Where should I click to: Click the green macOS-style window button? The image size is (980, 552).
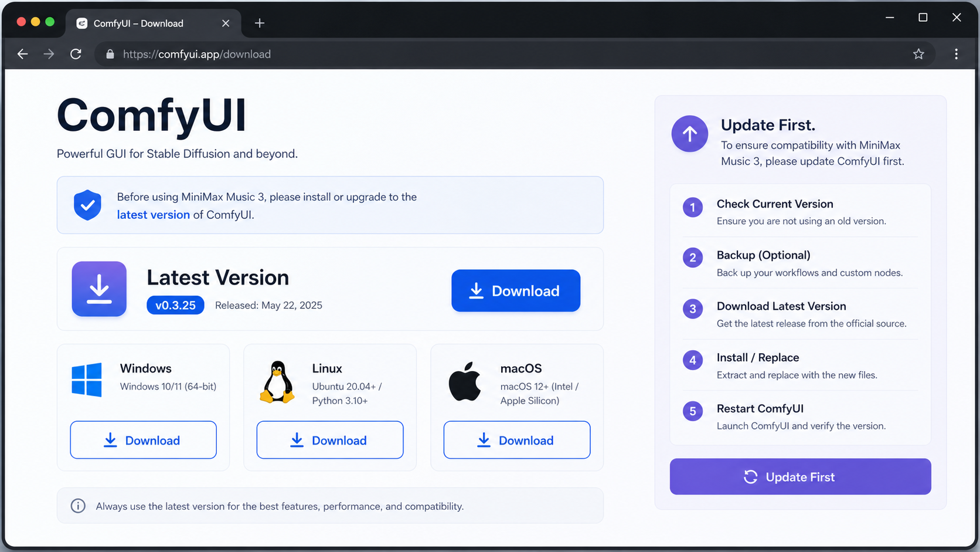point(50,22)
